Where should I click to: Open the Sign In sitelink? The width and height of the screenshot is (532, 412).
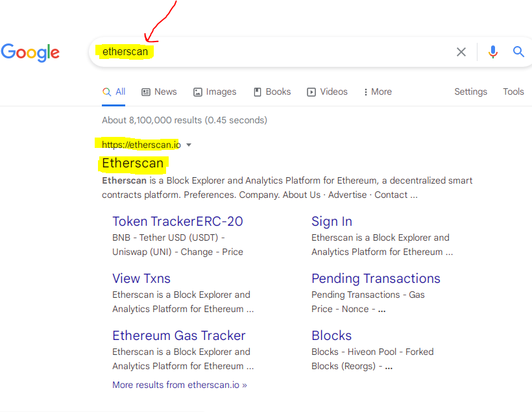coord(332,222)
